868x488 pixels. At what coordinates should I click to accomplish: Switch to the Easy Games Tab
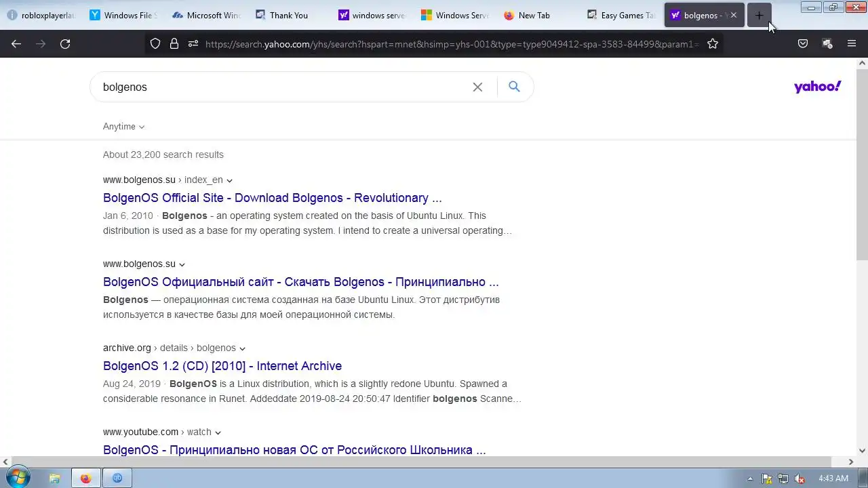(621, 15)
